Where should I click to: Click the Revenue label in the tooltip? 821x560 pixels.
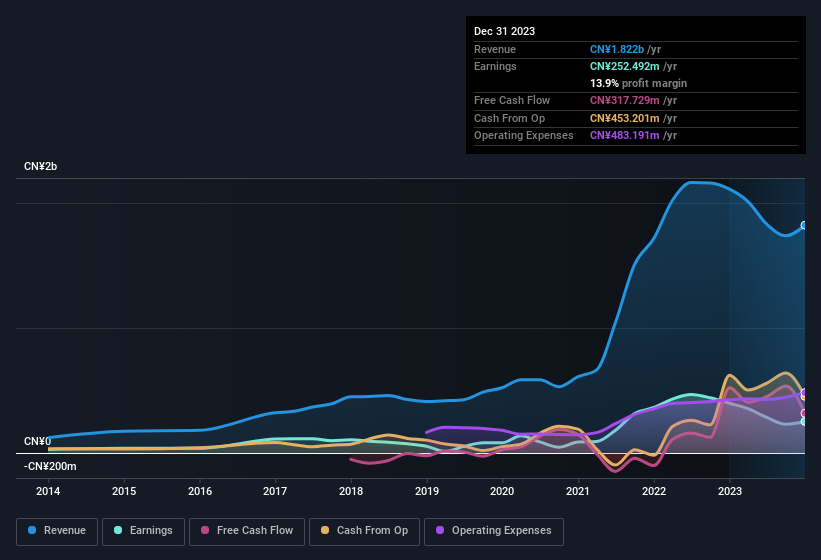pos(495,49)
